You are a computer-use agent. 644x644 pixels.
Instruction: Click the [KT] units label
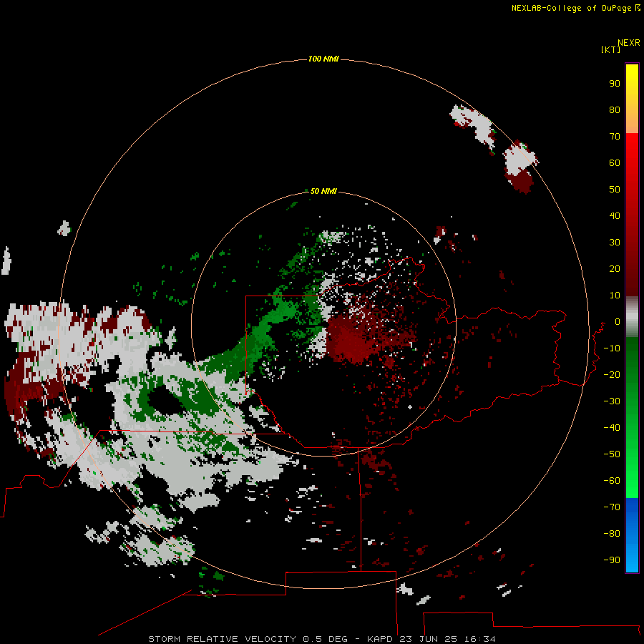(x=610, y=49)
